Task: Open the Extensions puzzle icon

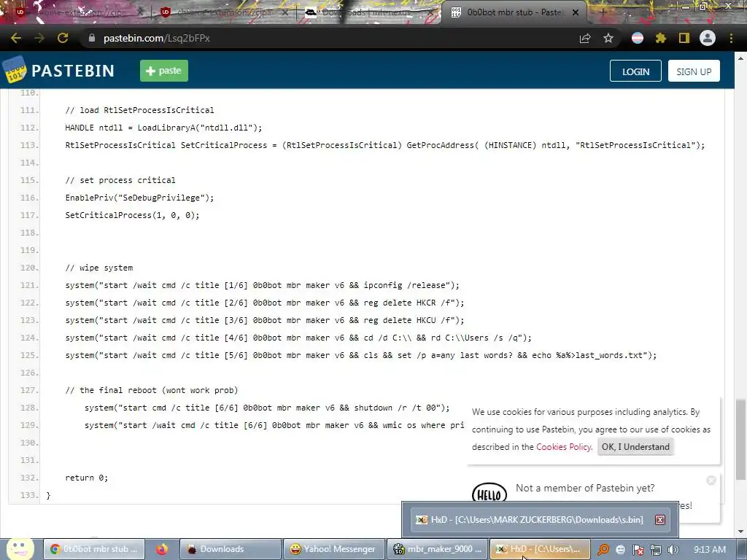Action: click(661, 38)
